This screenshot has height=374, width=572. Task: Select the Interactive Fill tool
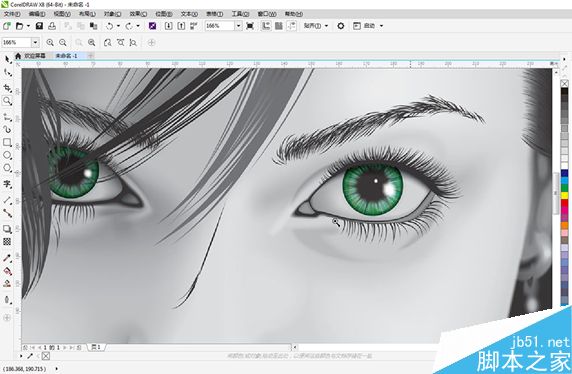tap(7, 271)
